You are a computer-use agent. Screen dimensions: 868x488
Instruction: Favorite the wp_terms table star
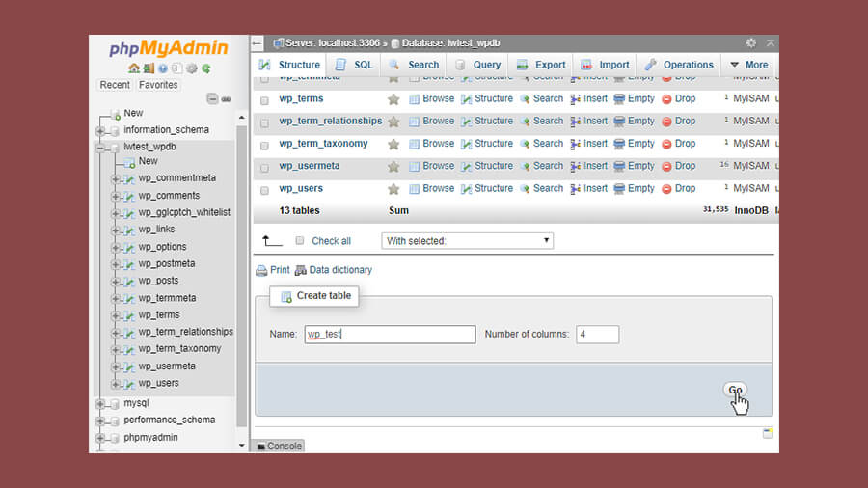pos(393,99)
